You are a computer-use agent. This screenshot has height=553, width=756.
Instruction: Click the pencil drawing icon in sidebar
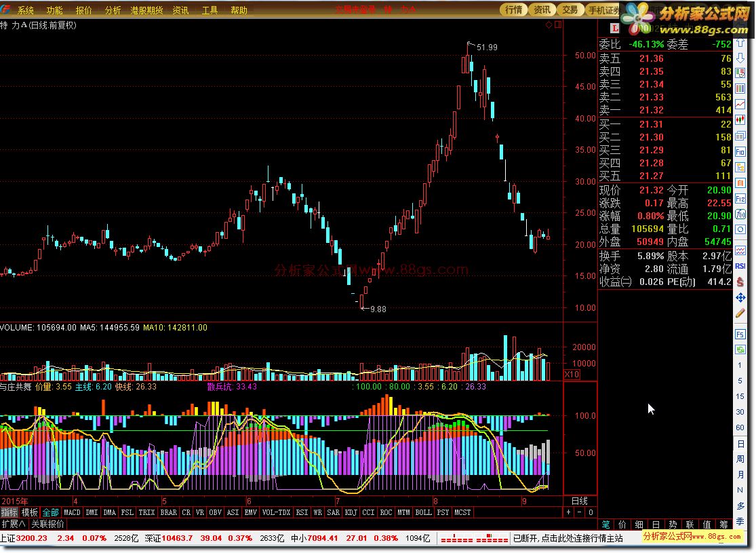pyautogui.click(x=740, y=313)
